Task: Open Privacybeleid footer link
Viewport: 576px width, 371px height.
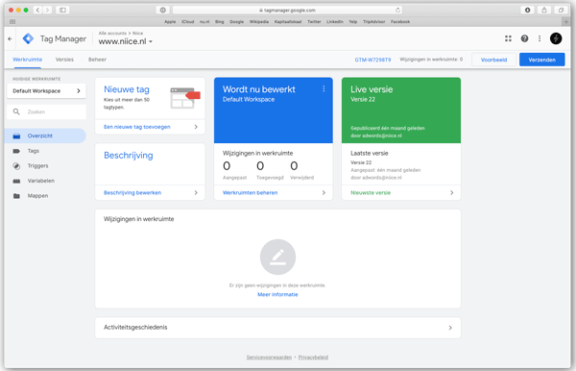Action: [x=313, y=357]
